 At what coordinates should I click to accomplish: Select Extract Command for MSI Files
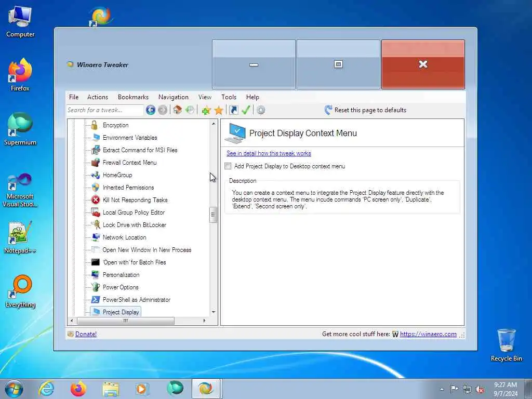pyautogui.click(x=140, y=150)
